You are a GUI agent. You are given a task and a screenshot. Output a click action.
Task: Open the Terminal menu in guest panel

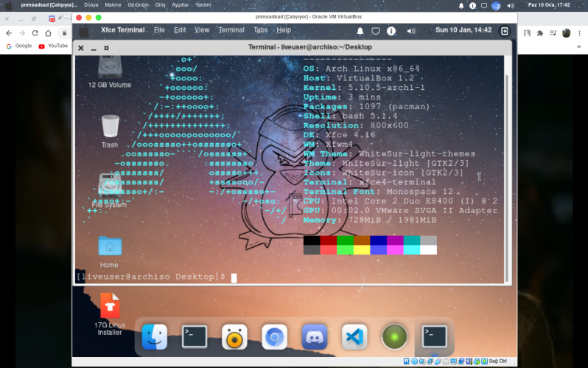pos(231,30)
